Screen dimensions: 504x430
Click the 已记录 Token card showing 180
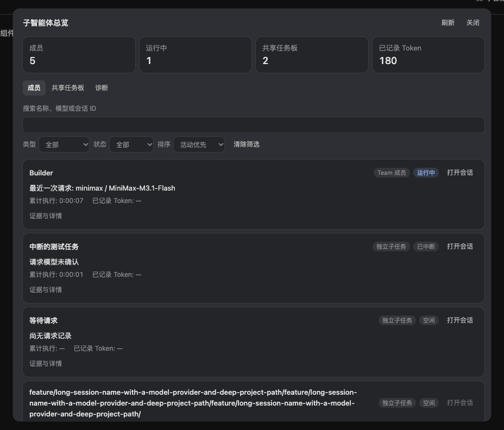click(x=429, y=55)
